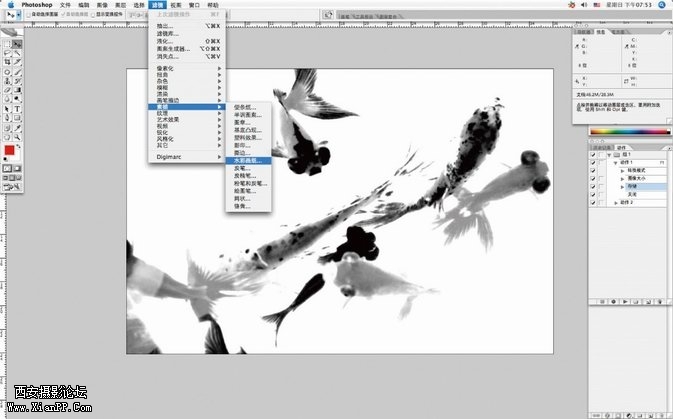Toggle checkmark for 动作 2 in Actions panel
This screenshot has height=419, width=673.
tap(593, 203)
